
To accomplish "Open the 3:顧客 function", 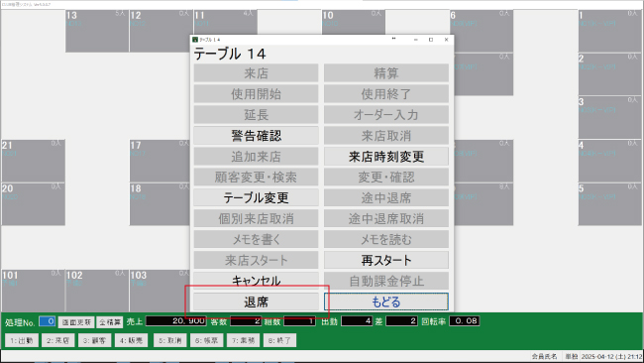I will click(x=94, y=340).
